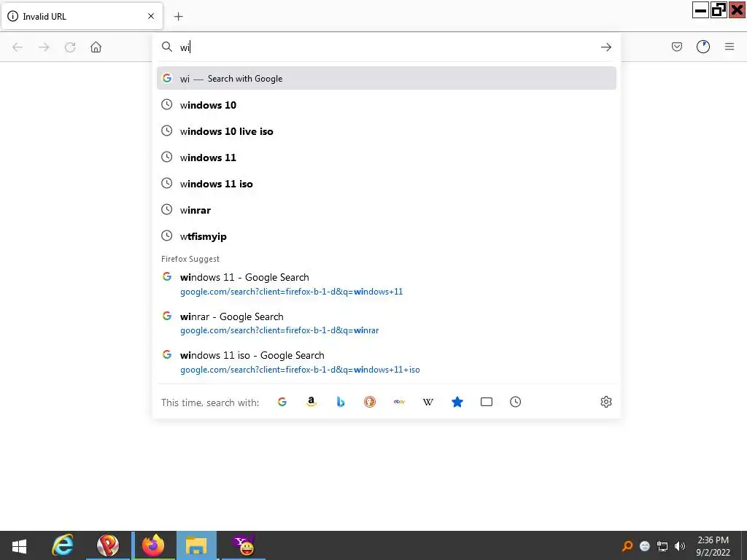Select 'winrar' history suggestion
Screen dimensions: 747x560
coord(387,209)
